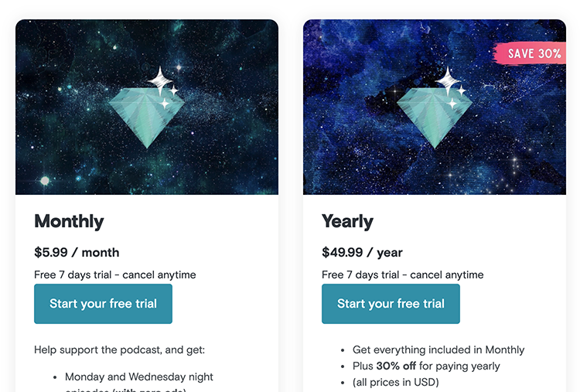
Task: Click the white sparkle above the Monthly diamond
Action: click(160, 80)
